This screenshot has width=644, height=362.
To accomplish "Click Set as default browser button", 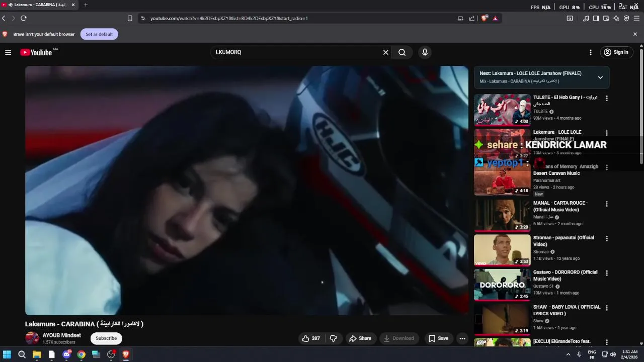I will pos(99,34).
